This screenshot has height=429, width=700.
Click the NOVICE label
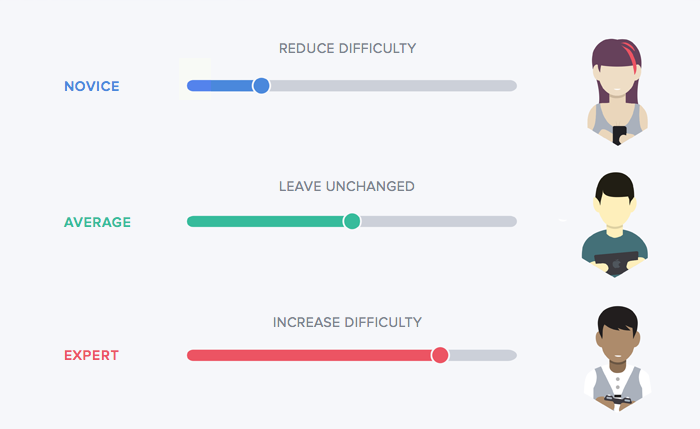click(92, 86)
